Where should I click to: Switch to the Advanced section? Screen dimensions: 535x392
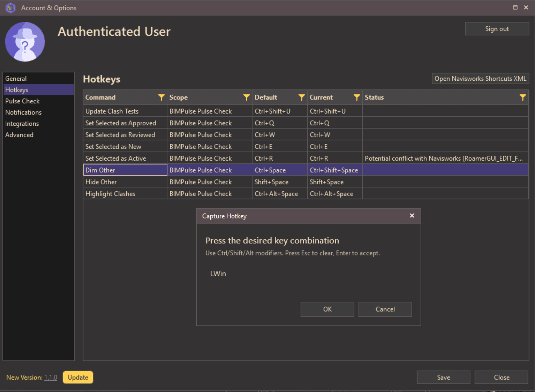point(19,135)
